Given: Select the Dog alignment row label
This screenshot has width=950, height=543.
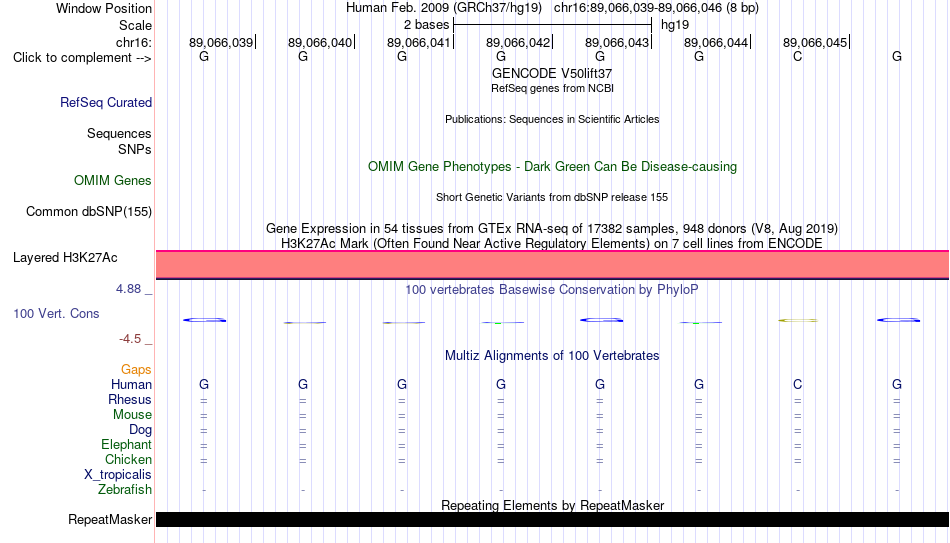Looking at the screenshot, I should [x=140, y=430].
